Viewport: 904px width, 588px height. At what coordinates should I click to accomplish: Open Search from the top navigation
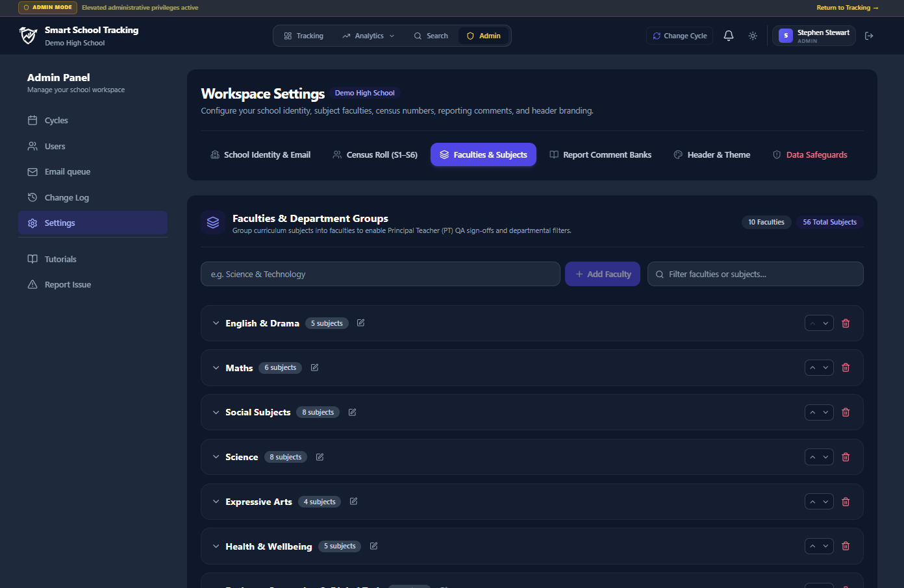431,36
